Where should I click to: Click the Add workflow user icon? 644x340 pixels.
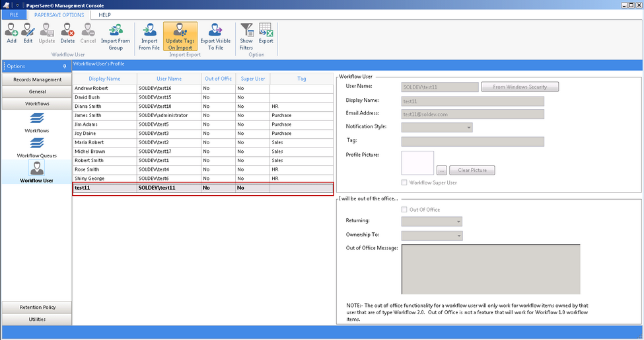click(11, 33)
